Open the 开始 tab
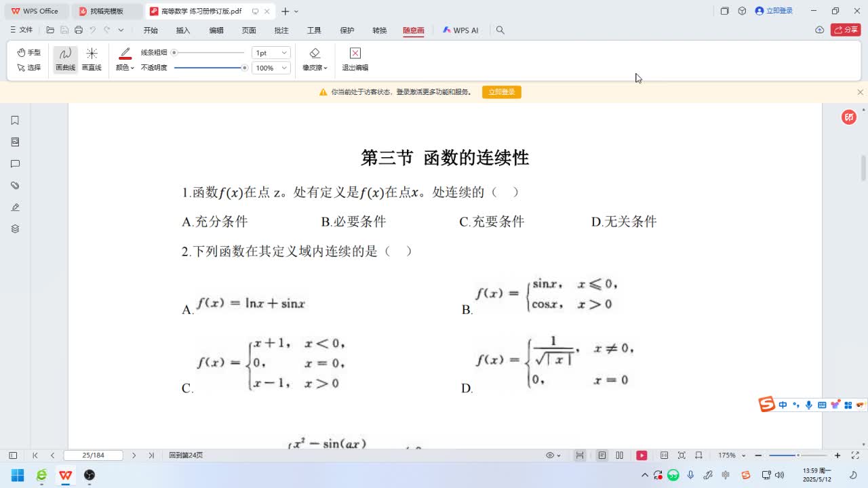Viewport: 868px width, 488px height. click(x=151, y=30)
